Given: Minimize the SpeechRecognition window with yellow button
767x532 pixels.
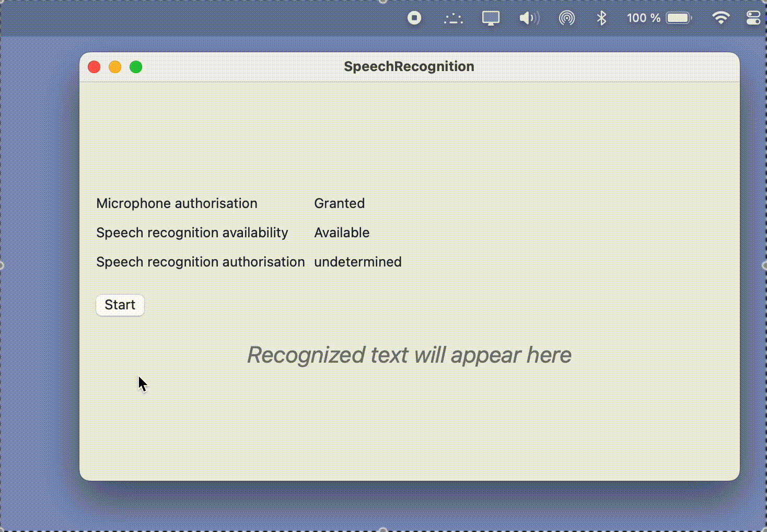Looking at the screenshot, I should click(x=115, y=67).
